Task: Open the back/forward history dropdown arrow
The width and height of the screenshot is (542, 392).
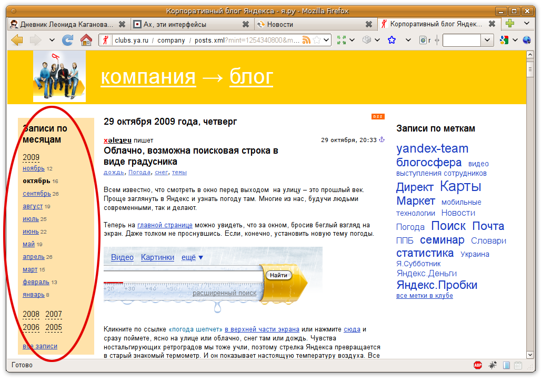Action: [52, 40]
